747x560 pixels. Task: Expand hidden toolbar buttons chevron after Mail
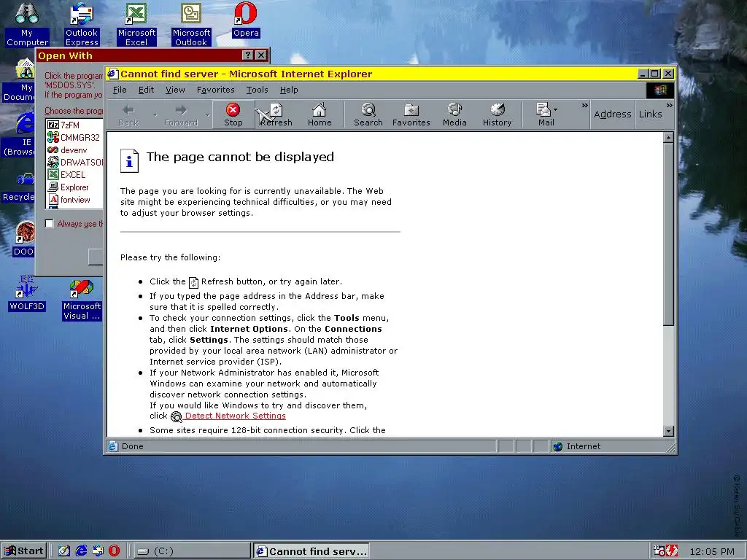point(584,105)
